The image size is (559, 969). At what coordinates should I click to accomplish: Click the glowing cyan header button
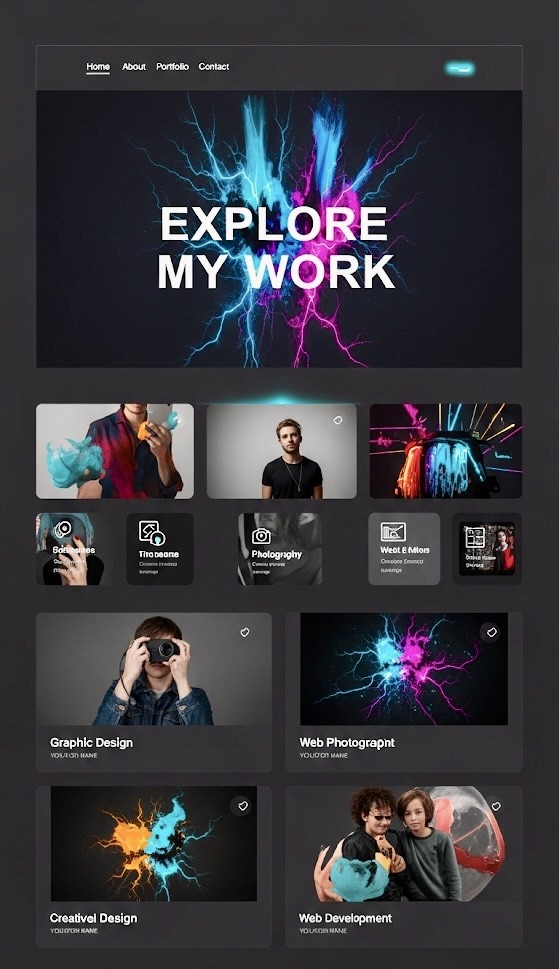460,69
